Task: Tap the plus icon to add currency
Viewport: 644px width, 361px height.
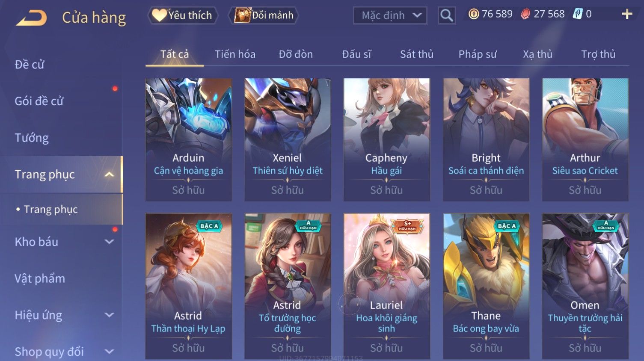Action: pyautogui.click(x=627, y=14)
